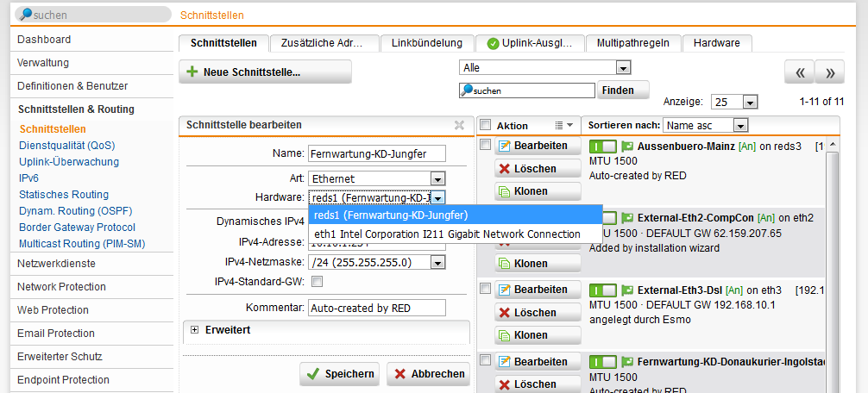This screenshot has height=393, width=868.
Task: Toggle External-Eth3-Dsl interface switch
Action: (x=603, y=290)
